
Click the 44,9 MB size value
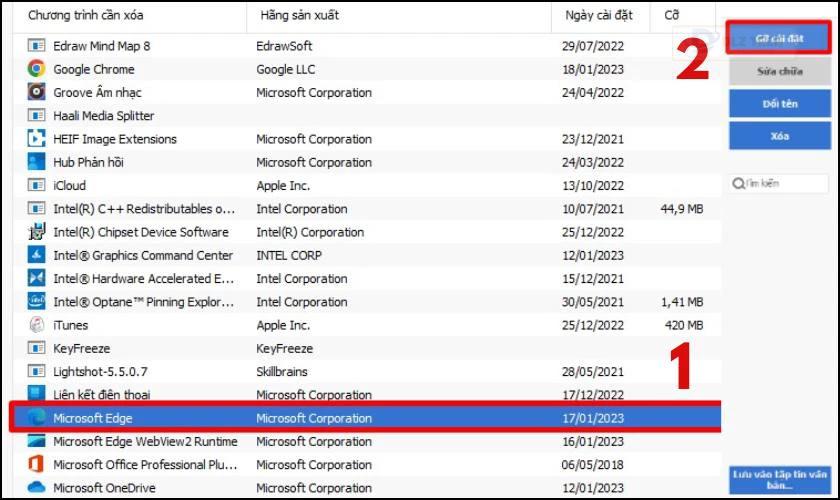(x=681, y=208)
